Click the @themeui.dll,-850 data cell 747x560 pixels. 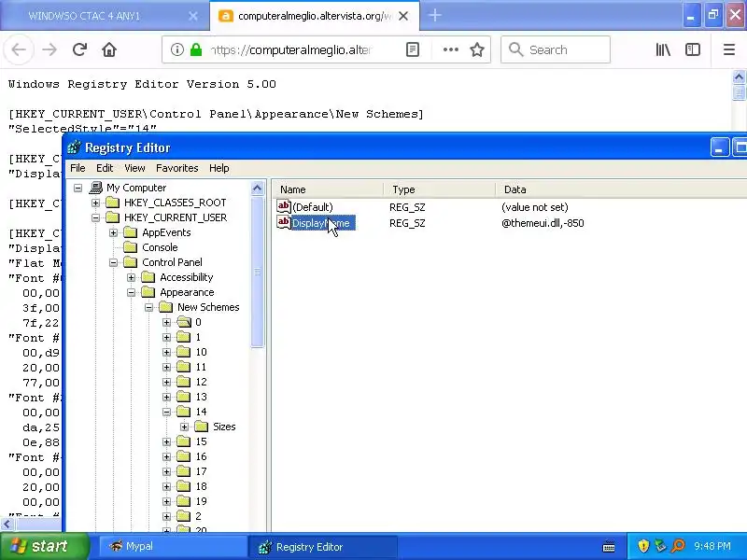point(543,223)
